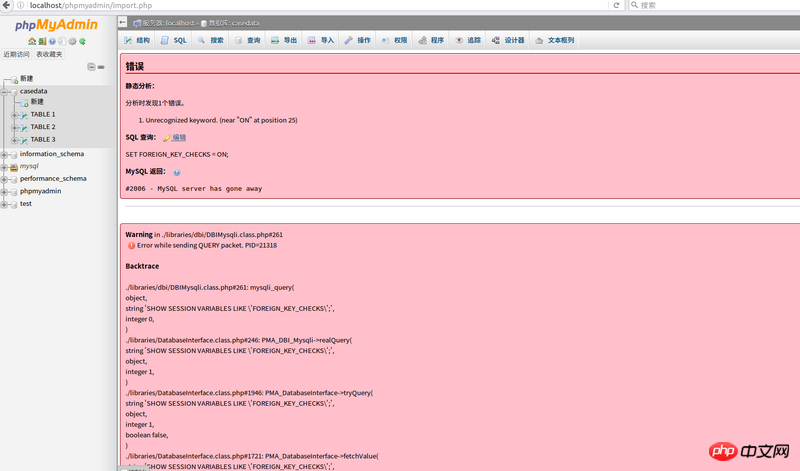Expand the phpmyadmin database node

(x=4, y=192)
